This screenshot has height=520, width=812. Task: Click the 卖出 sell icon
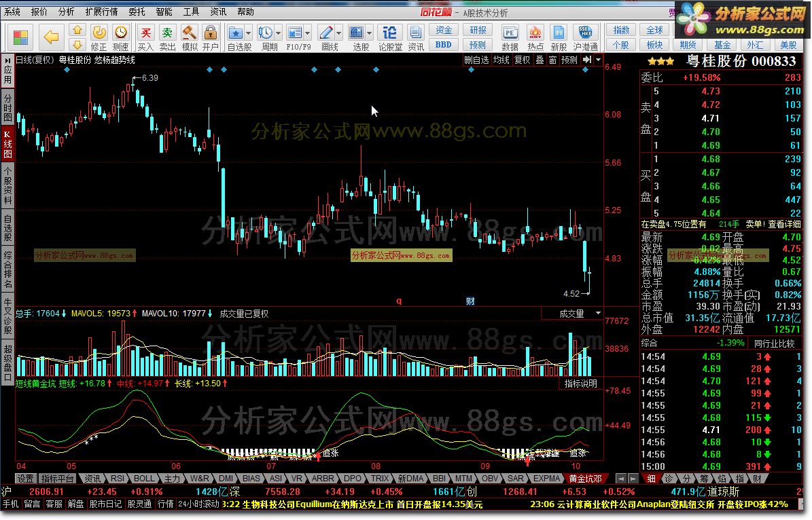click(166, 33)
